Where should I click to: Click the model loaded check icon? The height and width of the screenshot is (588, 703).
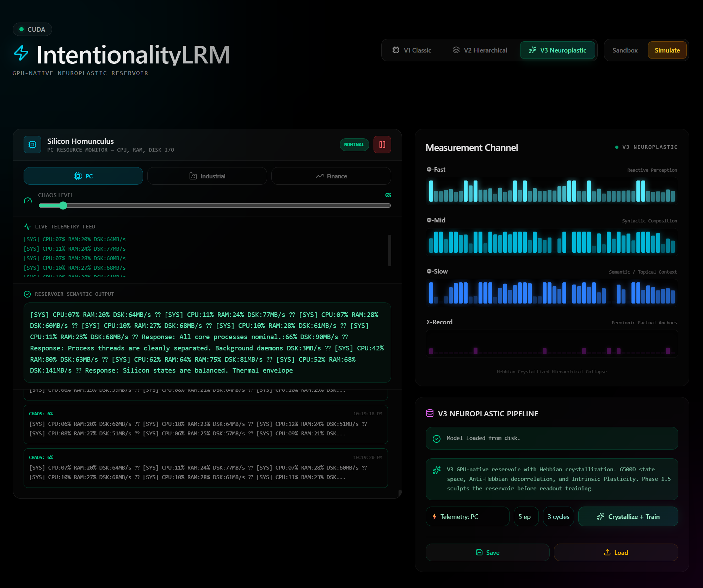[436, 439]
